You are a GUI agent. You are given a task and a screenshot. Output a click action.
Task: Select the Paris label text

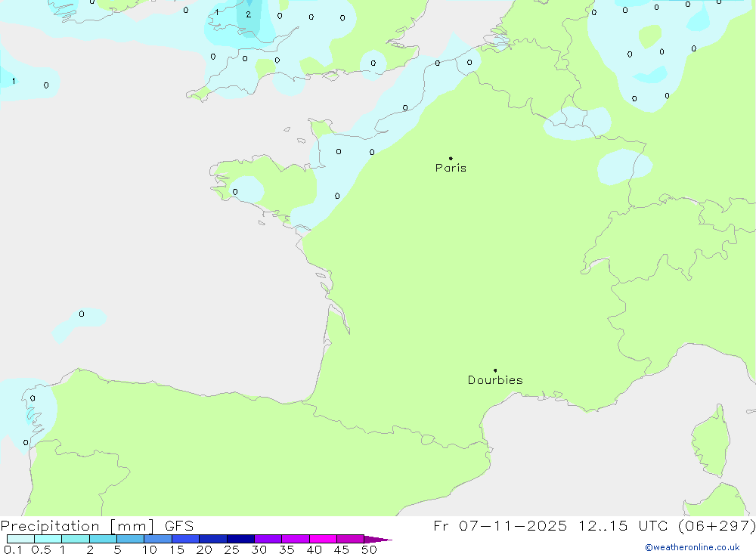coord(451,168)
